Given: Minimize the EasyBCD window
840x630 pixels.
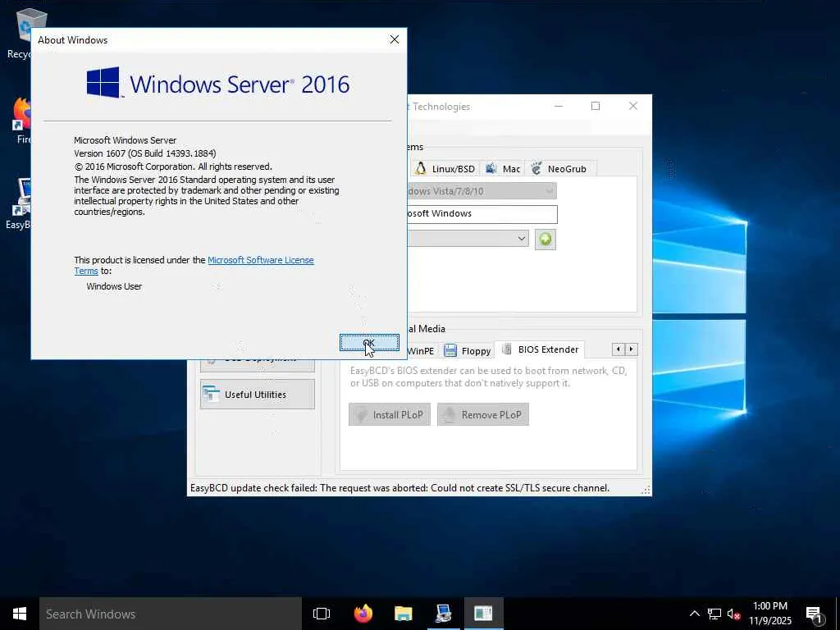Looking at the screenshot, I should tap(559, 106).
